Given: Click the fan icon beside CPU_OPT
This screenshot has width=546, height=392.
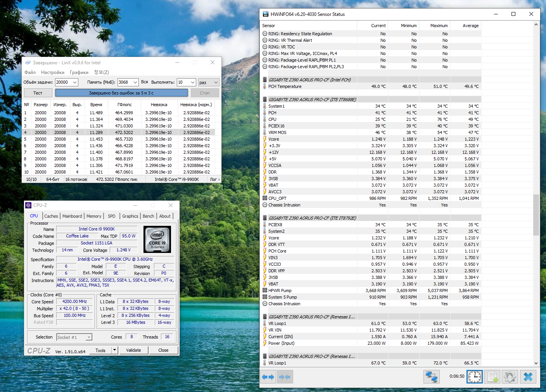Looking at the screenshot, I should (x=265, y=198).
